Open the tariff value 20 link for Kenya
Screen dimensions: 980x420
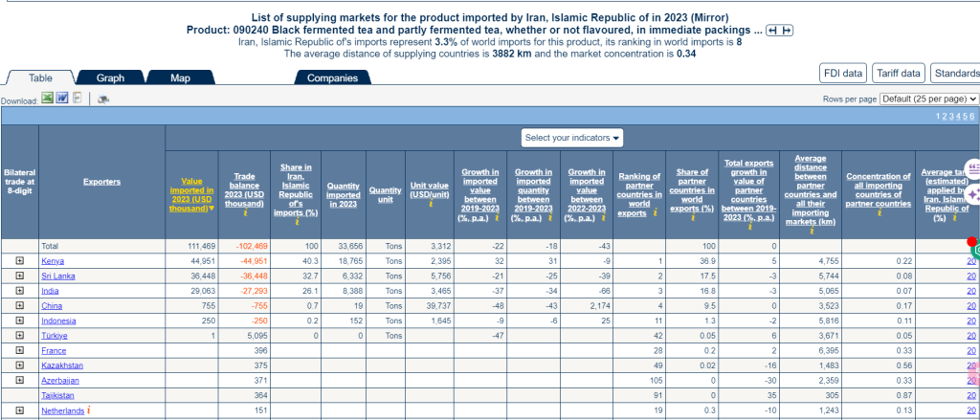coord(971,261)
